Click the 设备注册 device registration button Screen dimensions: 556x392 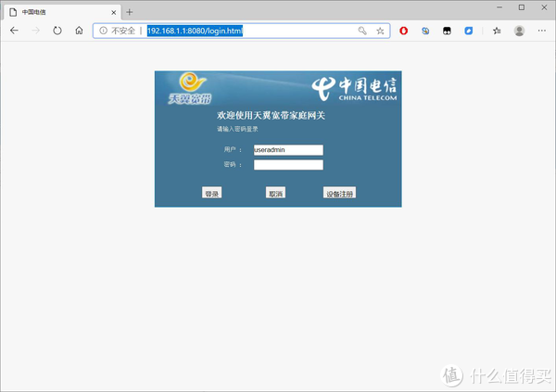tap(339, 194)
